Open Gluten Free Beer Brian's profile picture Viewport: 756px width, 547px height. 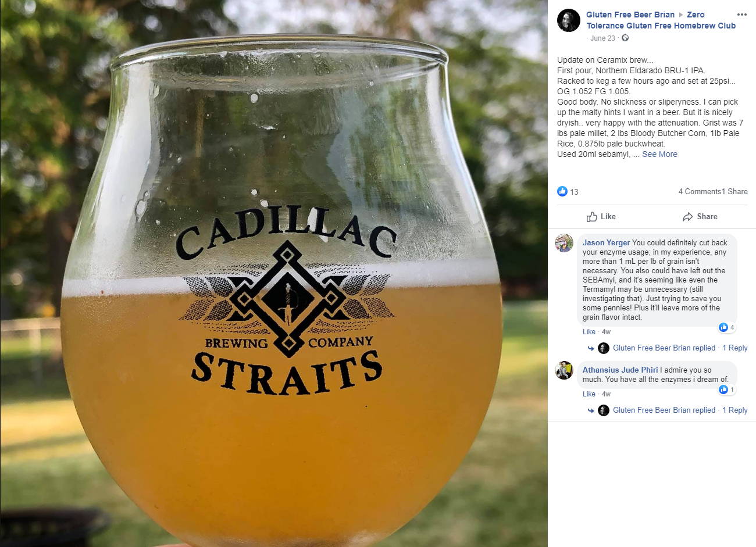tap(568, 20)
